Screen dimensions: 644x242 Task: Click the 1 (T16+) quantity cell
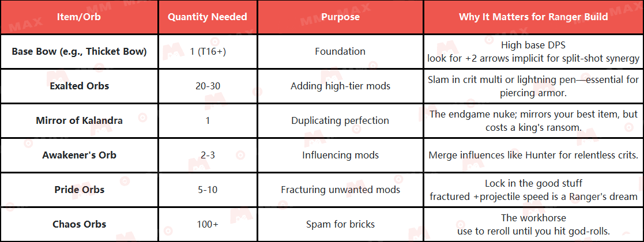(207, 51)
